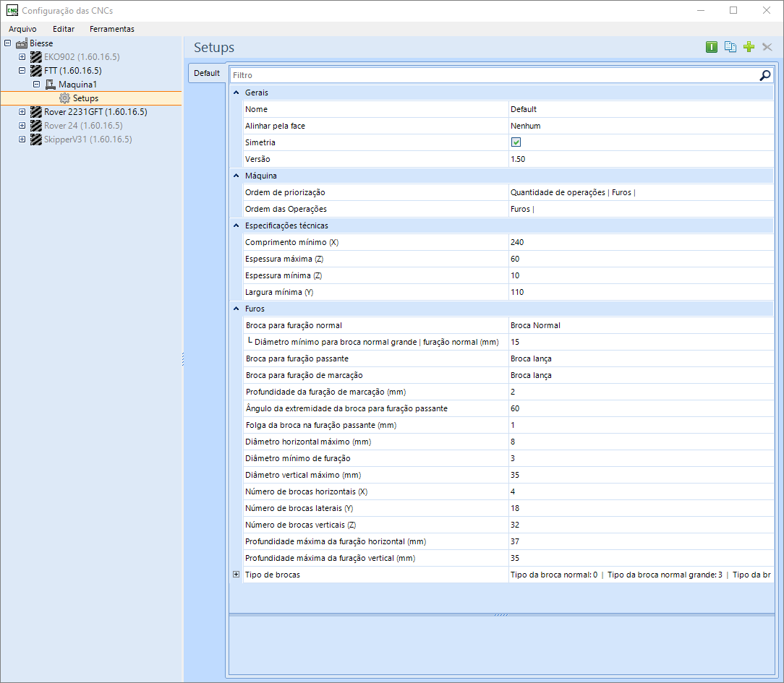Viewport: 784px width, 683px height.
Task: Click the Nome value 'Default'
Action: [641, 109]
